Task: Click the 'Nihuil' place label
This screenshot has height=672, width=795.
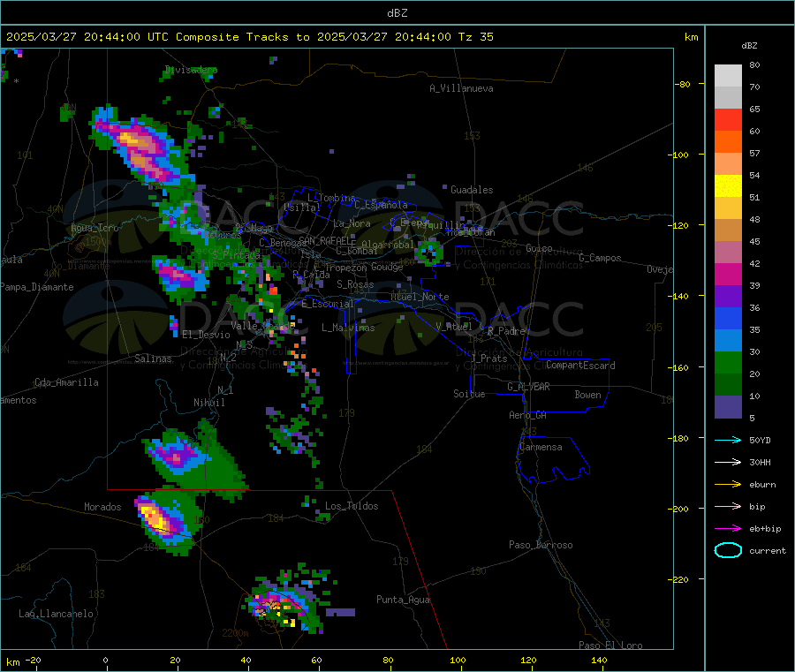Action: coord(208,403)
